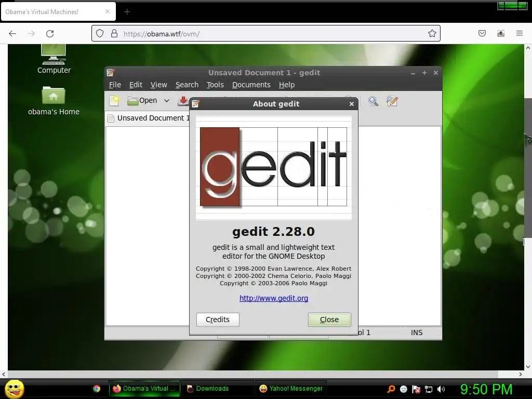This screenshot has height=399, width=532.
Task: Click the gedit logo image in About dialog
Action: [273, 167]
